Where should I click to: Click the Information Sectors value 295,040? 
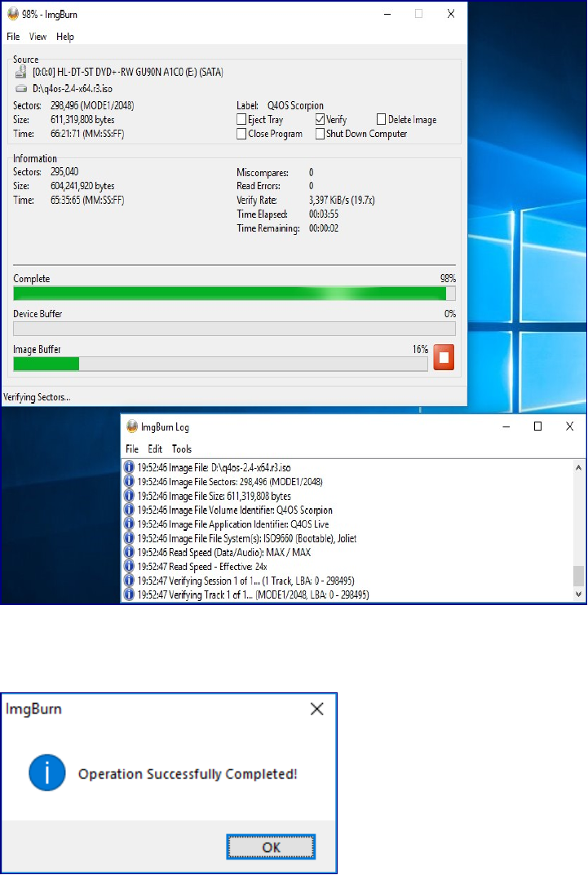coord(64,171)
